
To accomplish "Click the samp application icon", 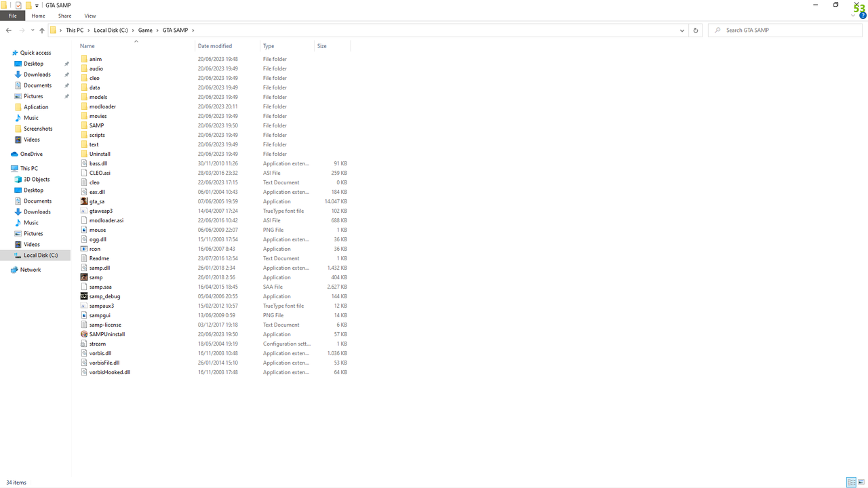I will tap(84, 277).
